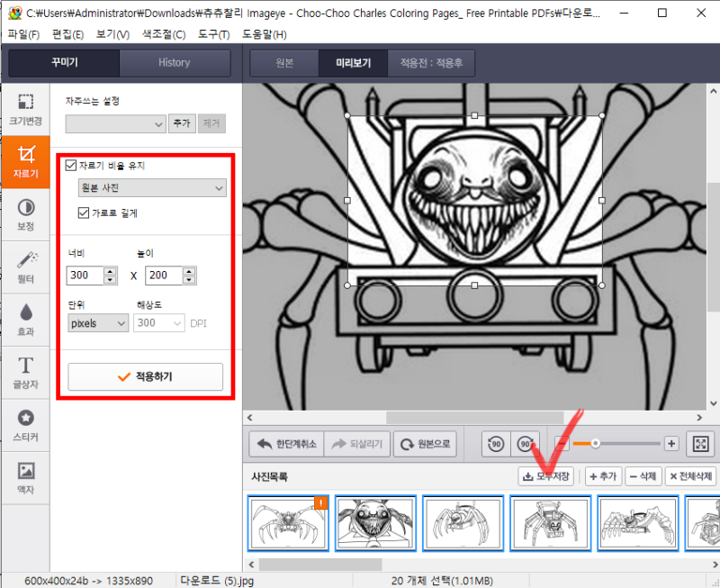Rotate image 90 degrees counterclockwise

coord(496,444)
